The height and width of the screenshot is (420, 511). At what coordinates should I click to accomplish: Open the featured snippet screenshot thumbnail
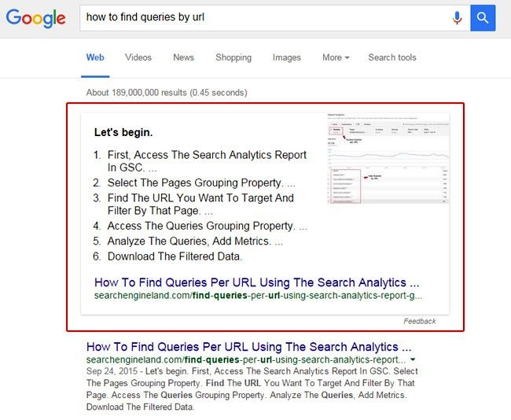pyautogui.click(x=388, y=159)
